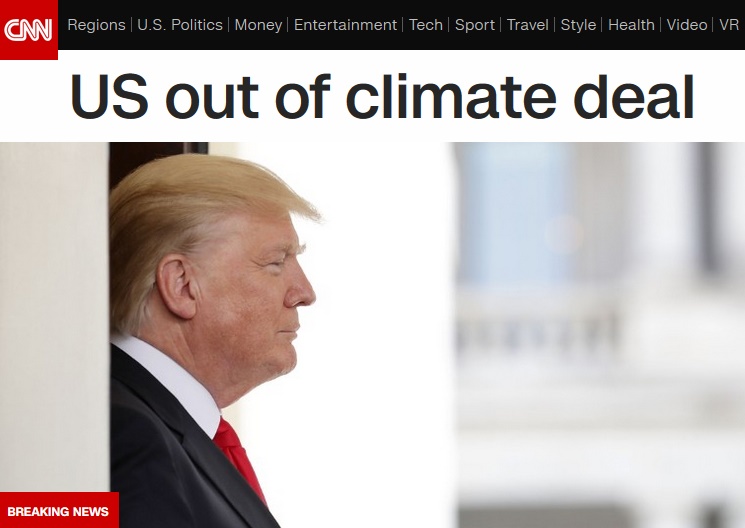Open the Money section

258,25
